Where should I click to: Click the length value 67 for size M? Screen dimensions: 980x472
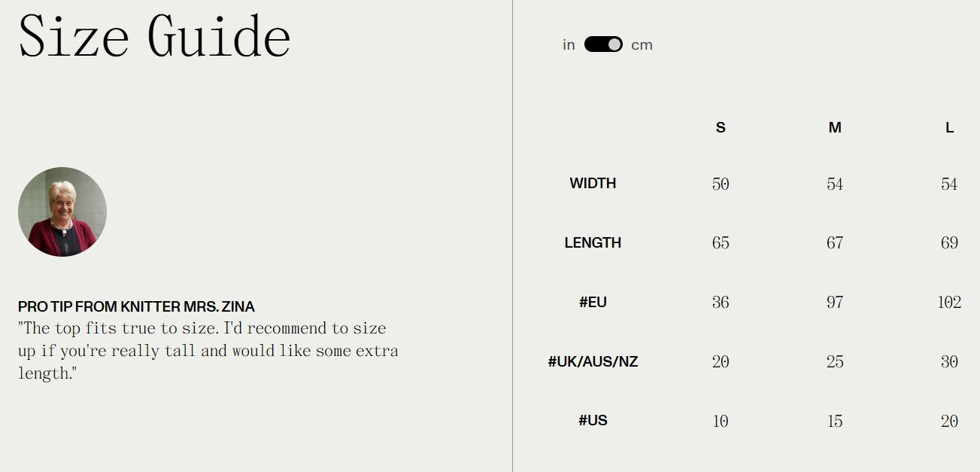click(x=835, y=243)
